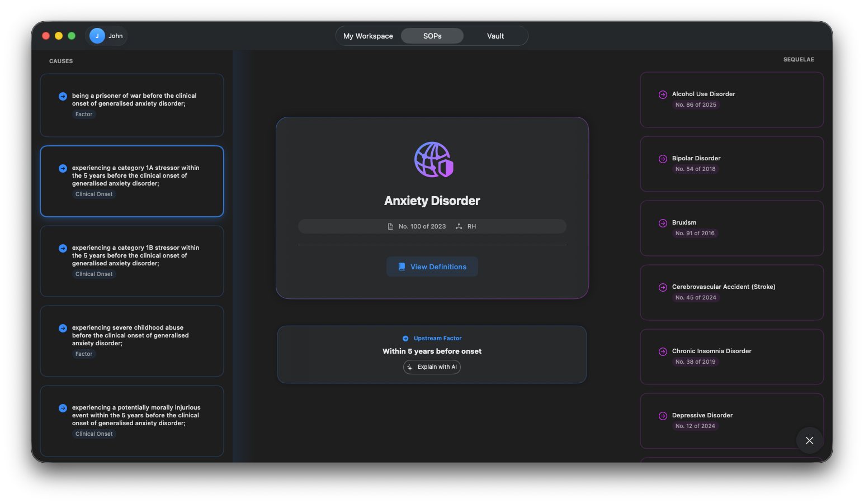Switch to the My Workspace tab
The width and height of the screenshot is (864, 504).
(368, 36)
